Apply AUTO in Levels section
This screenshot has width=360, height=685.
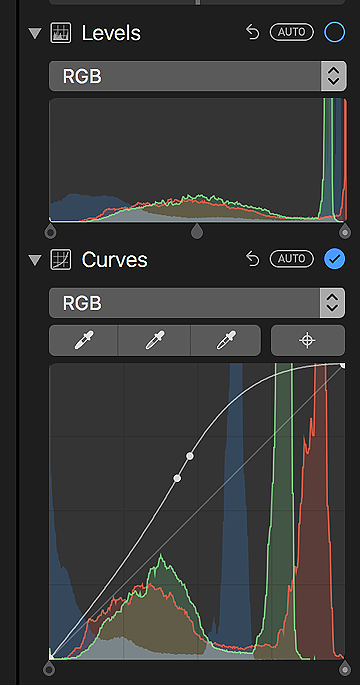tap(291, 32)
